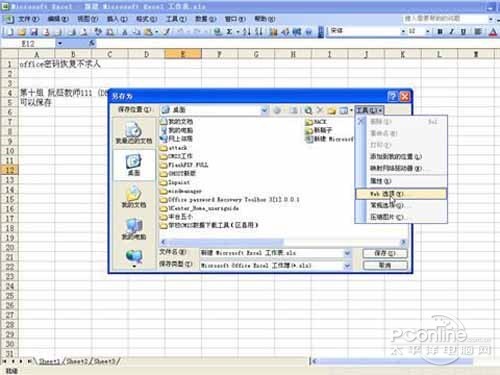Viewport: 500px width, 375px height.
Task: Click the Up One Level folder icon
Action: tap(294, 110)
